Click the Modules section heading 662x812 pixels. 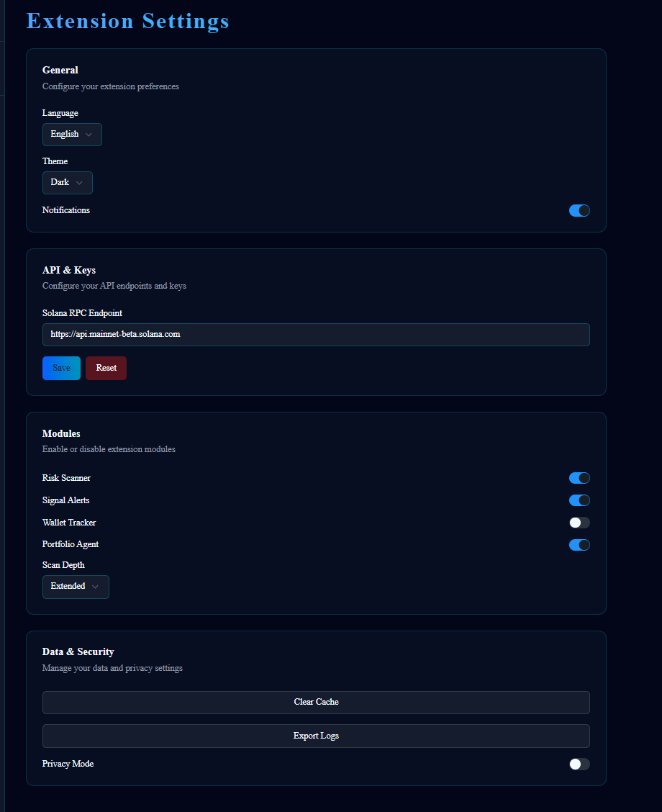[x=61, y=433]
